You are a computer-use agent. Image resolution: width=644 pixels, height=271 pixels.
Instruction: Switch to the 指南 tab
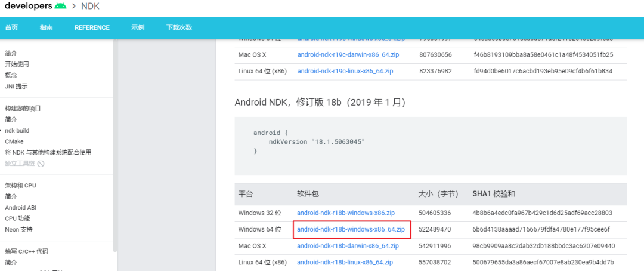[46, 27]
